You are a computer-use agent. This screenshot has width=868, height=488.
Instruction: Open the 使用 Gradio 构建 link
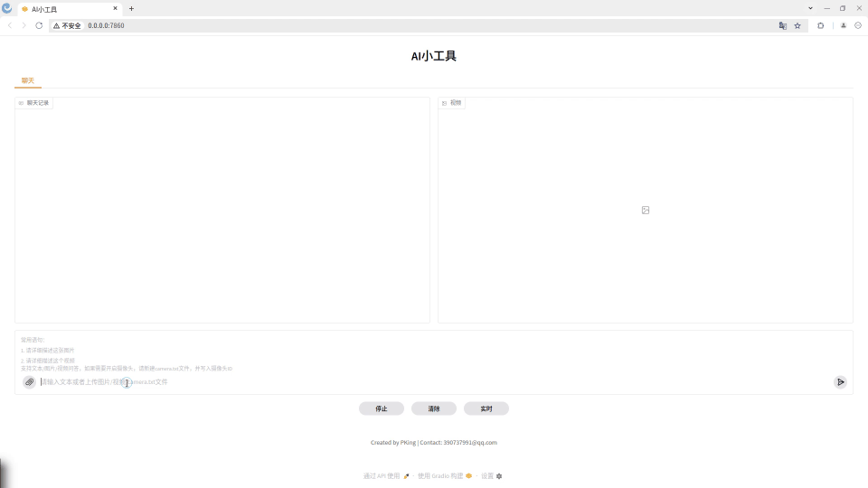tap(445, 476)
